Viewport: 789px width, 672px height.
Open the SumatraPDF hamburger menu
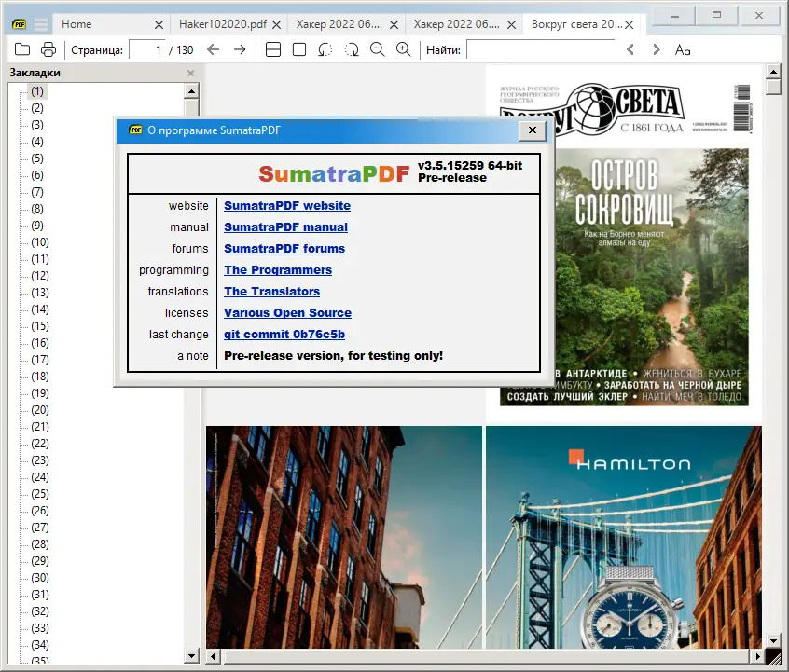click(x=41, y=24)
